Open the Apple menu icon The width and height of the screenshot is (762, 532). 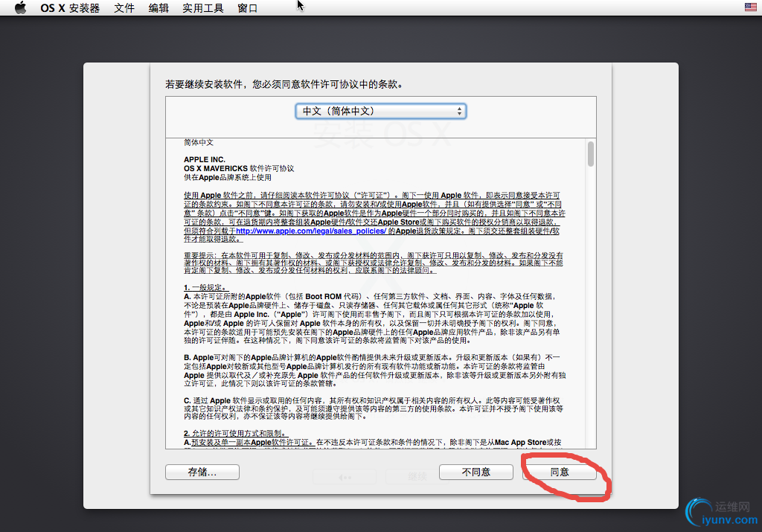tap(20, 7)
